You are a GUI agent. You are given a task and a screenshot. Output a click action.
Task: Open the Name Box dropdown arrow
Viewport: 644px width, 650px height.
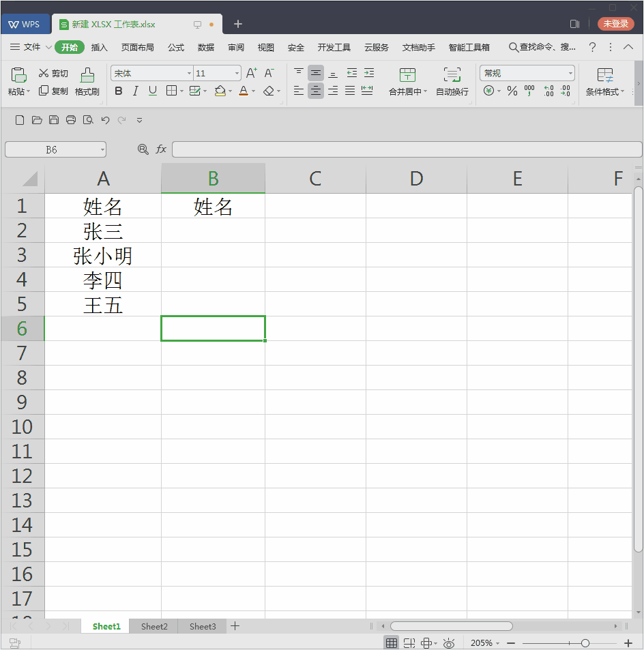click(102, 149)
